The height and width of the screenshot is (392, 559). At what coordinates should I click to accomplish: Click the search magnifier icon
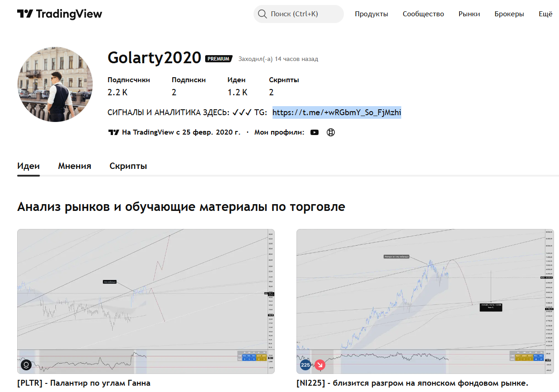tap(262, 14)
